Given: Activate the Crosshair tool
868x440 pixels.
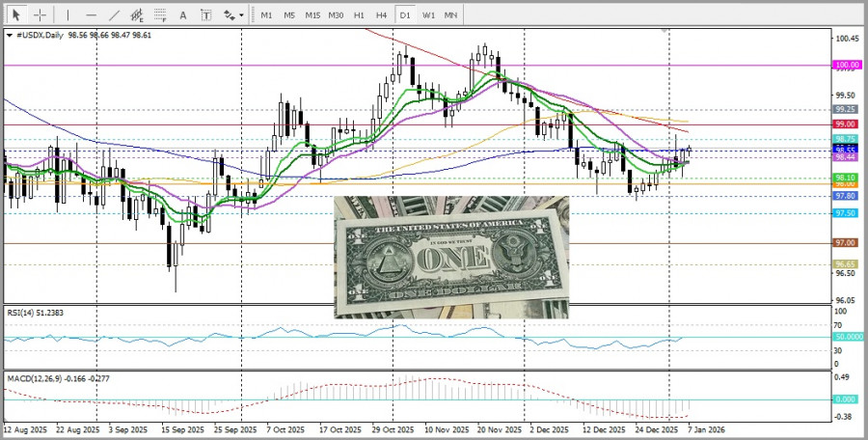Looking at the screenshot, I should point(40,15).
